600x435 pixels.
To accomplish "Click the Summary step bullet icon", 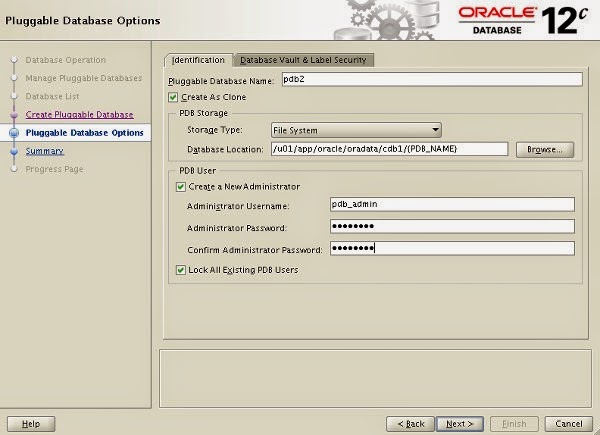I will click(x=14, y=151).
